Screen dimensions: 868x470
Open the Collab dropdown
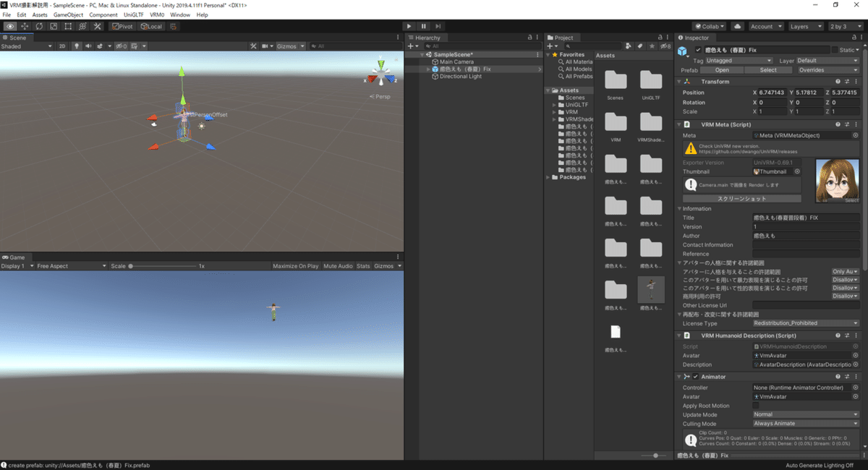709,26
